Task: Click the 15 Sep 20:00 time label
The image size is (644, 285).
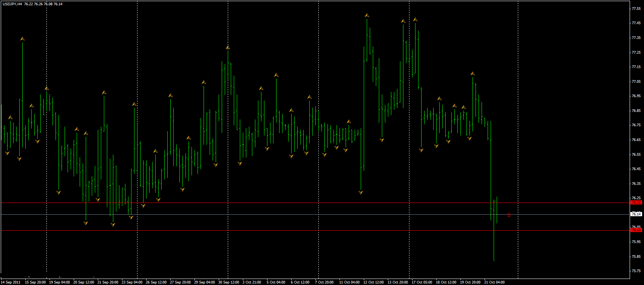Action: click(x=36, y=282)
